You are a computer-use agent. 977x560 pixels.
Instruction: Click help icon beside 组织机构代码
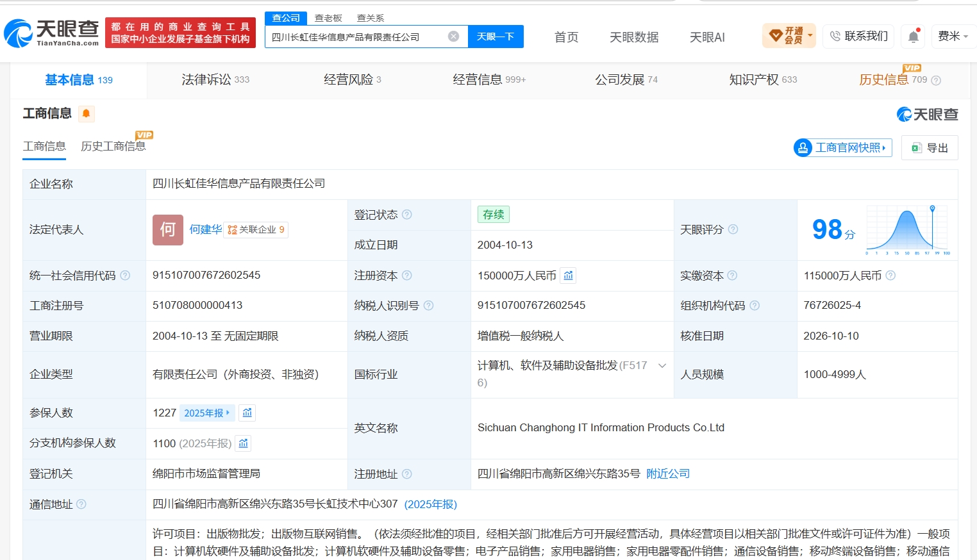click(x=755, y=306)
